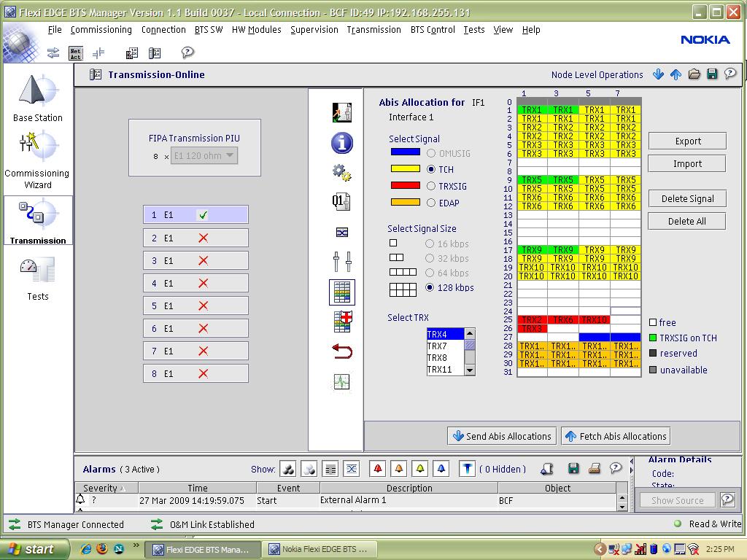Click the red undo arrow icon
The height and width of the screenshot is (560, 747).
click(x=341, y=351)
